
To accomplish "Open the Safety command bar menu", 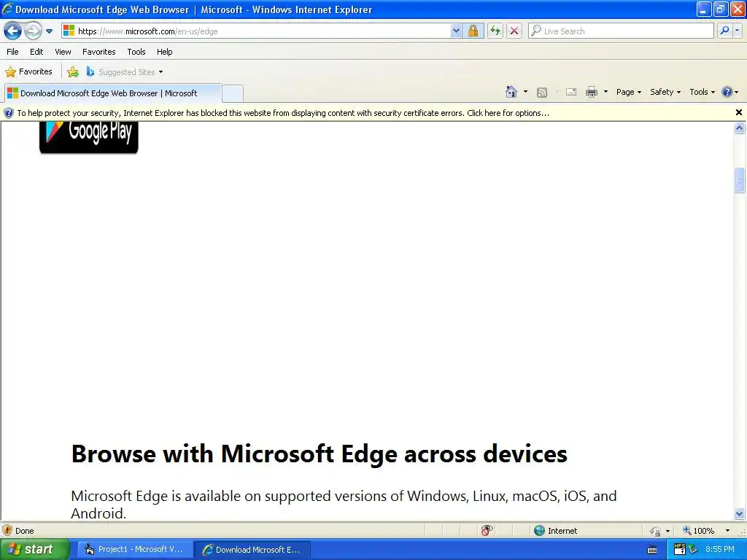I will pyautogui.click(x=665, y=92).
